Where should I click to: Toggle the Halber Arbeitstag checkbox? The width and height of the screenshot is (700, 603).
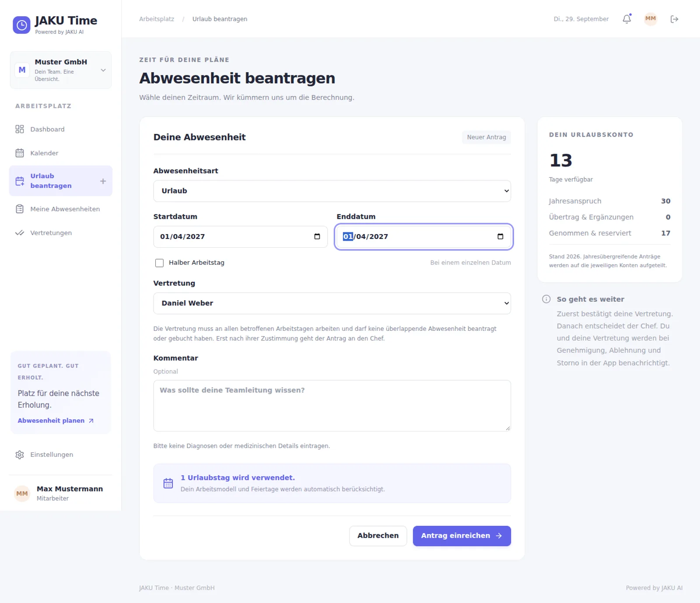point(159,263)
